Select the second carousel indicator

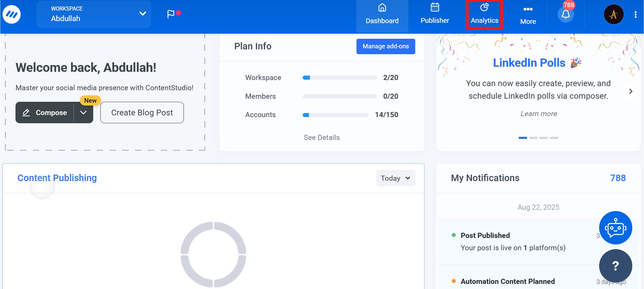[533, 138]
